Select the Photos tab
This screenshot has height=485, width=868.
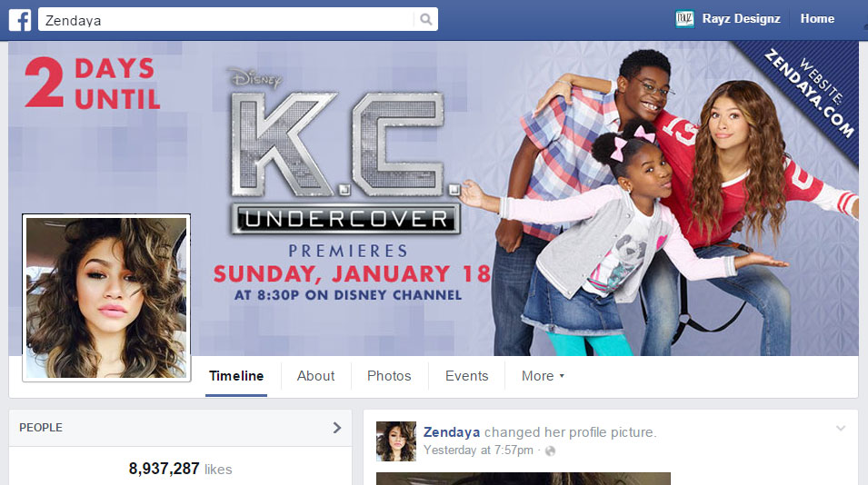(389, 376)
